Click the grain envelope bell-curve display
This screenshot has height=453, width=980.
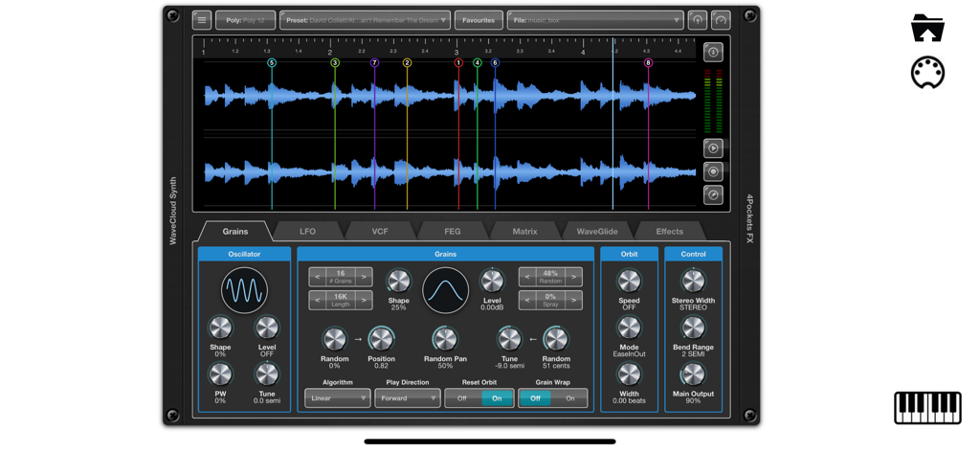pos(446,290)
